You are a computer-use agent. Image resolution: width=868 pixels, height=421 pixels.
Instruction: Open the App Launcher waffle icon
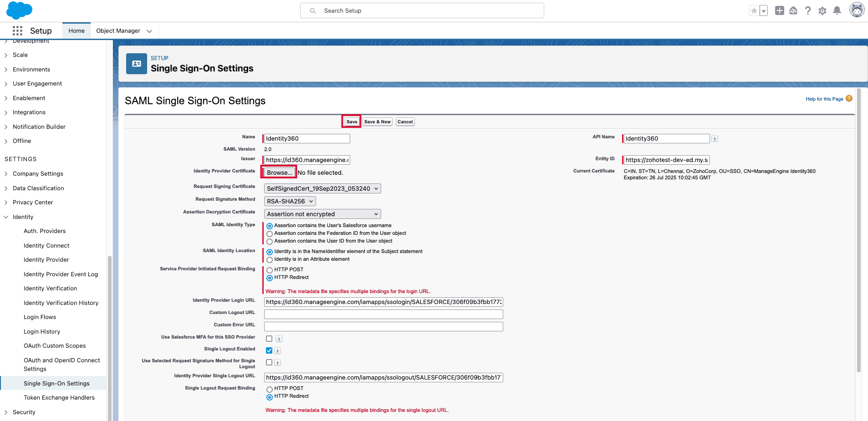pyautogui.click(x=17, y=30)
